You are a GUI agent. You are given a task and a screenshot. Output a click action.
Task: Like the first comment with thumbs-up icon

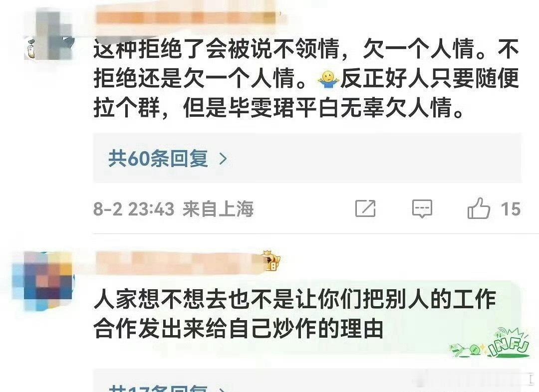479,208
